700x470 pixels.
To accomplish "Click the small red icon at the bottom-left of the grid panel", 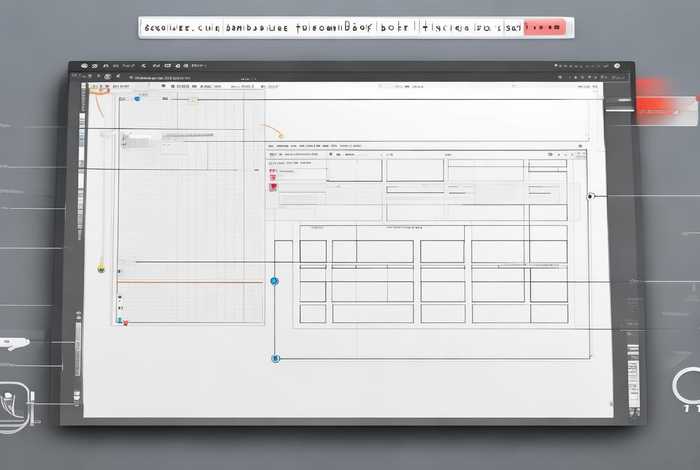I will point(124,322).
